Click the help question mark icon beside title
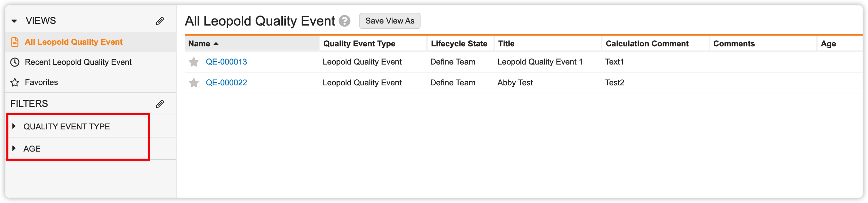 [344, 21]
